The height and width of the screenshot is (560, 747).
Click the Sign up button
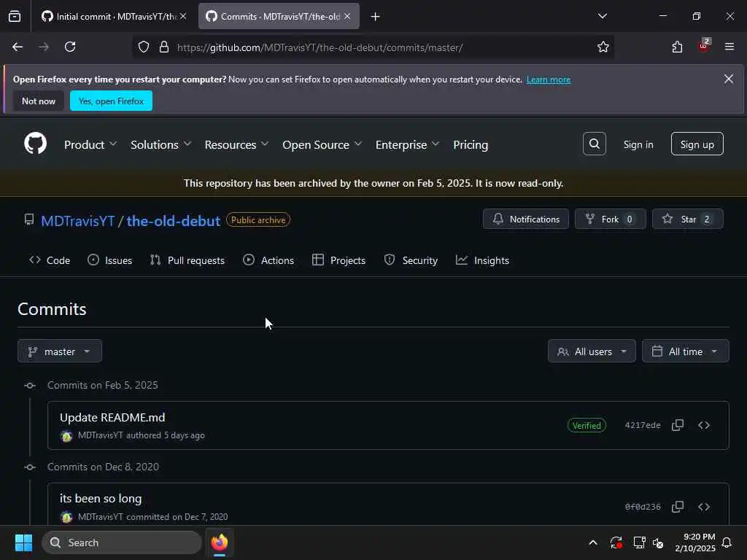click(697, 144)
